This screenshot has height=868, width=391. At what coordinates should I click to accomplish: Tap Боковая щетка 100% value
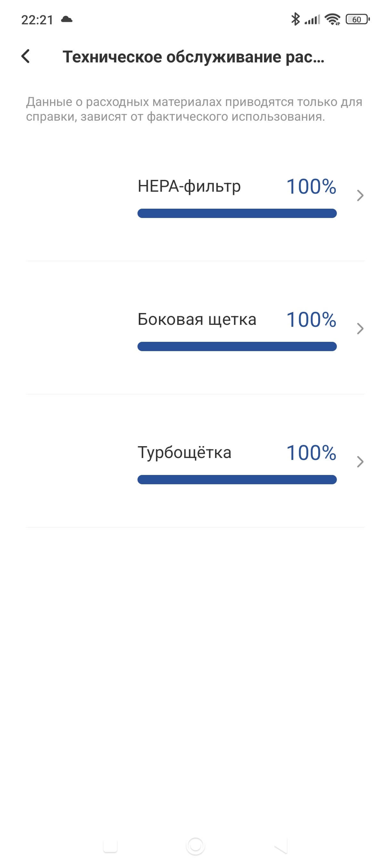click(311, 319)
